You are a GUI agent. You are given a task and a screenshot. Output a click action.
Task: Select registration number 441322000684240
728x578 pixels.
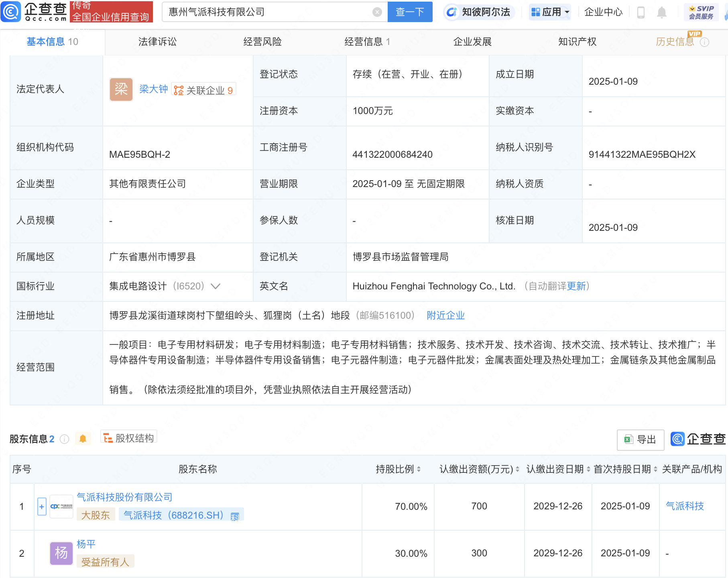tap(392, 155)
